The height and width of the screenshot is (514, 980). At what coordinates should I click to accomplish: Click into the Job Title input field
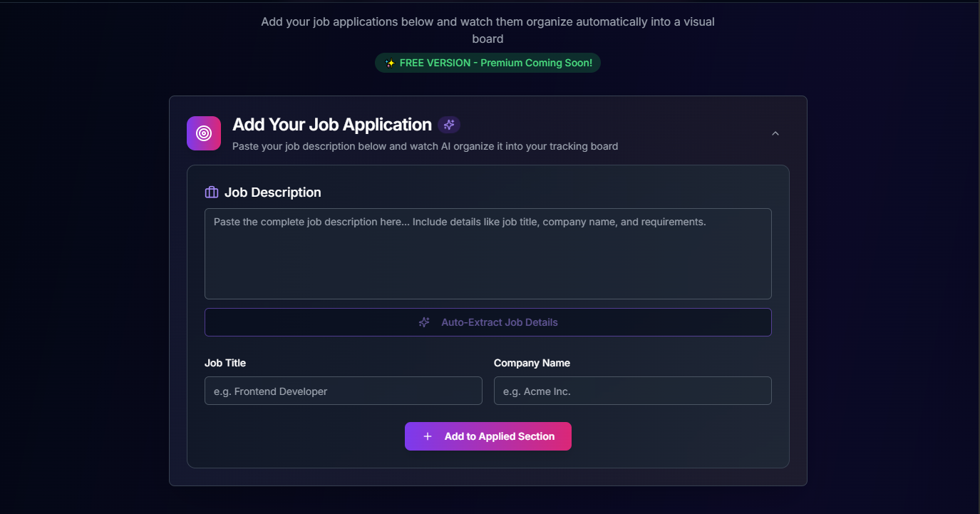tap(343, 391)
